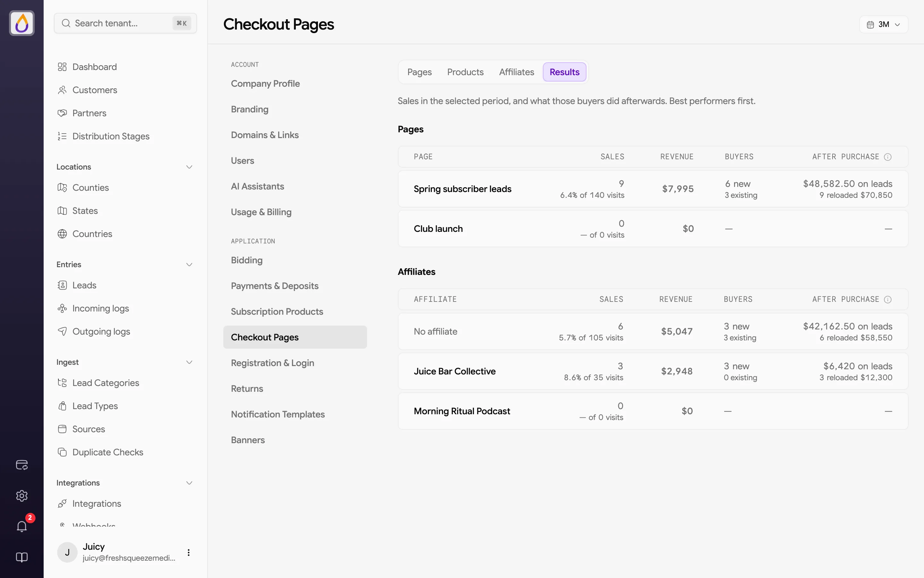Click the Duplicate Checks copy icon
The image size is (924, 578).
click(62, 452)
